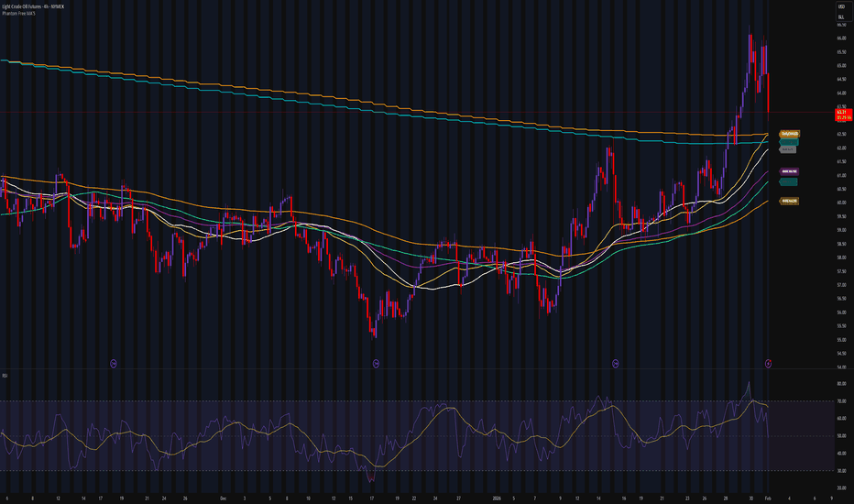854x504 pixels.
Task: Open the USD currency selector
Action: (x=841, y=6)
